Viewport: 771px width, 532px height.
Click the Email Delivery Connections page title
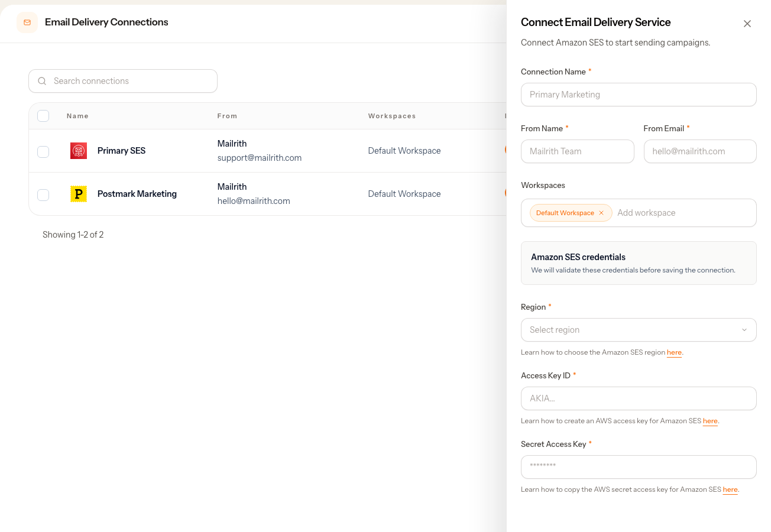(x=106, y=22)
